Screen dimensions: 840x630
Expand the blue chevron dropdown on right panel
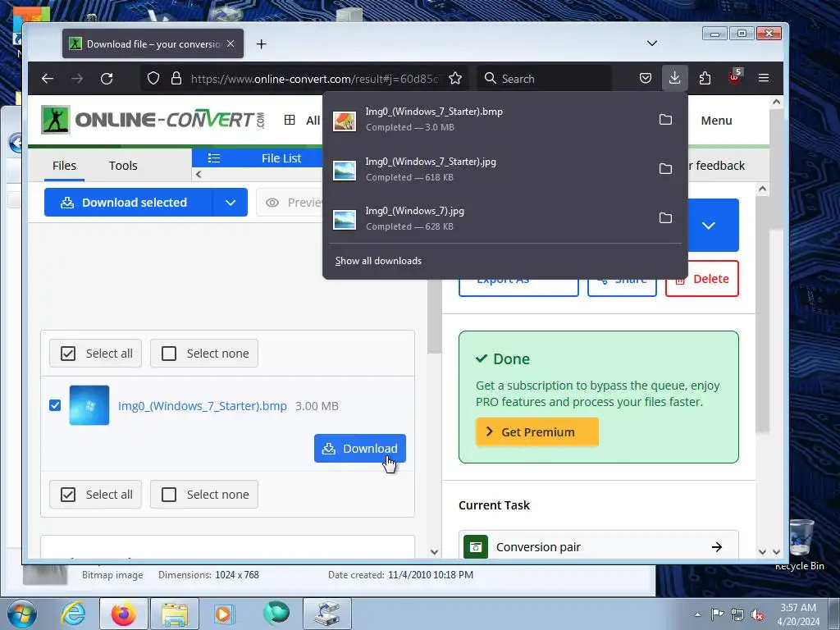tap(709, 225)
